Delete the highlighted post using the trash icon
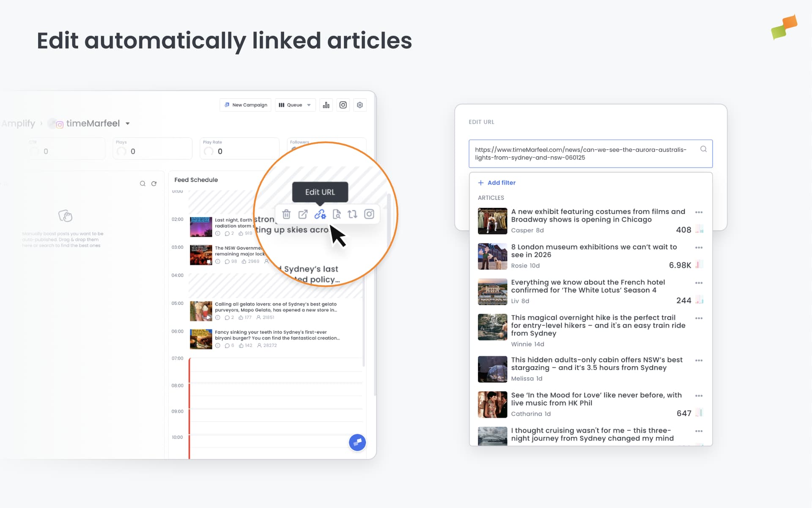 (287, 214)
